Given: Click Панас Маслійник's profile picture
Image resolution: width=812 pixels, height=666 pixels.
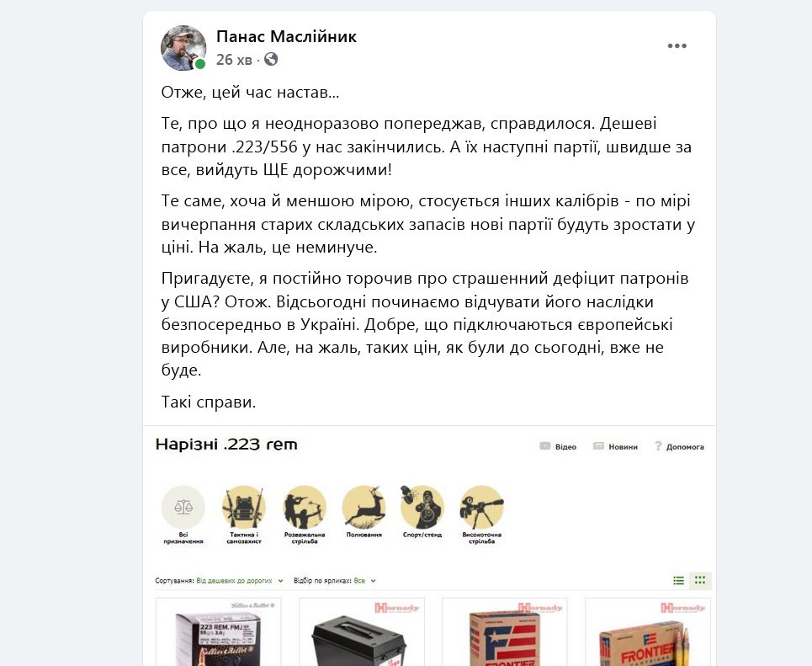Looking at the screenshot, I should pos(183,48).
